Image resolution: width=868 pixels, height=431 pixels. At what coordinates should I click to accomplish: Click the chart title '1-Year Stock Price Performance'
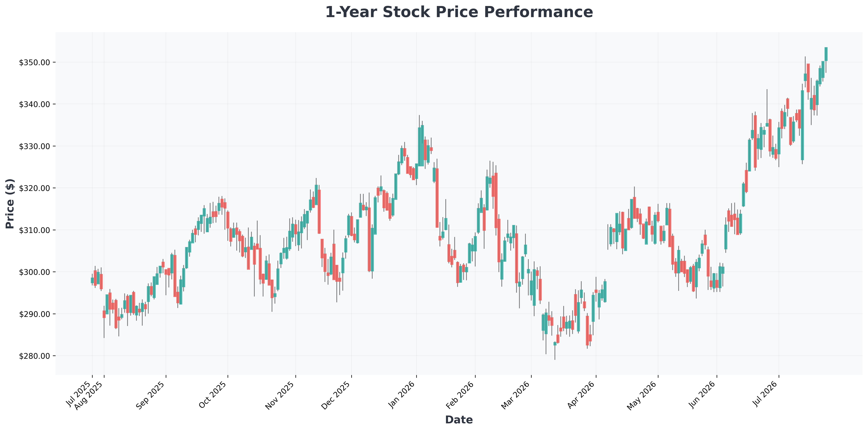click(x=459, y=12)
